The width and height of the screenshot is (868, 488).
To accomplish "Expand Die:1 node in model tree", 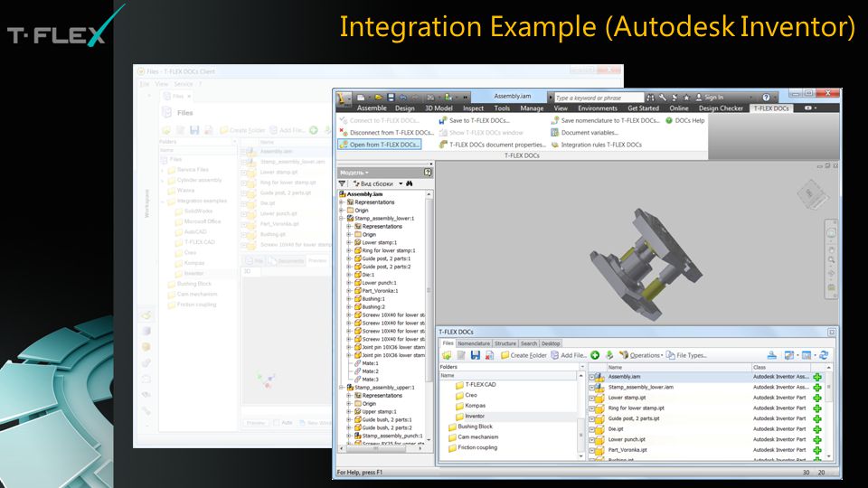I will point(349,275).
